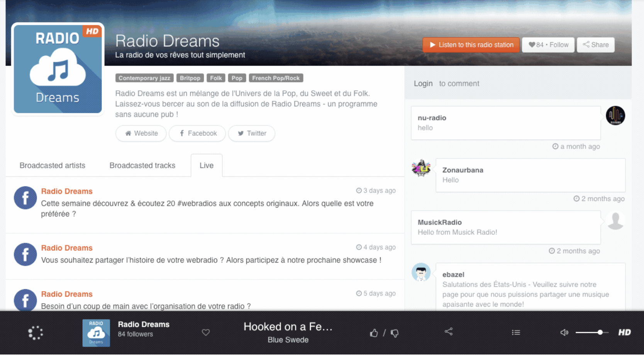Mute using the speaker volume icon
This screenshot has width=644, height=358.
(x=564, y=332)
